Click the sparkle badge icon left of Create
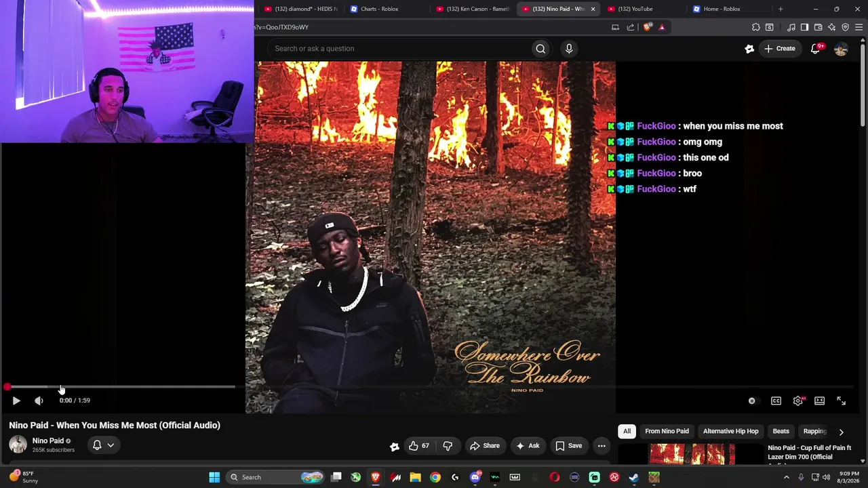 749,49
